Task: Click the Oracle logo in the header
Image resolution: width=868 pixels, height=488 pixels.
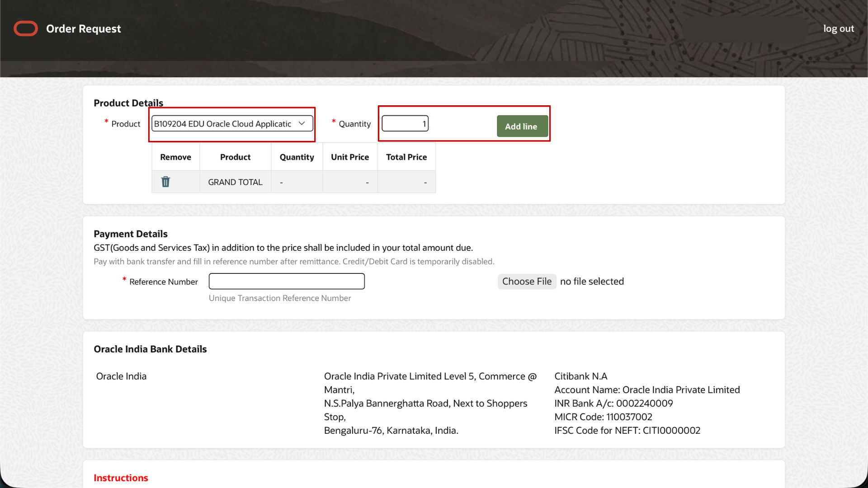Action: (x=25, y=28)
